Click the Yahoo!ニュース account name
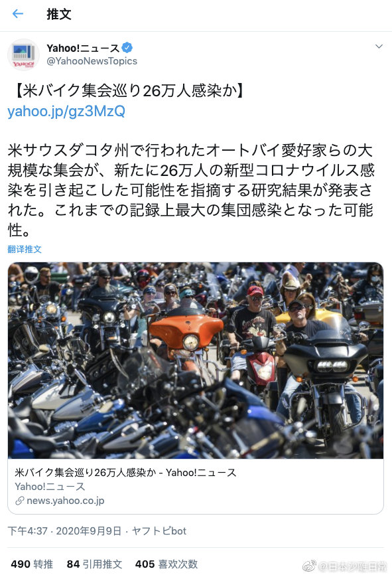The image size is (392, 577). [83, 48]
